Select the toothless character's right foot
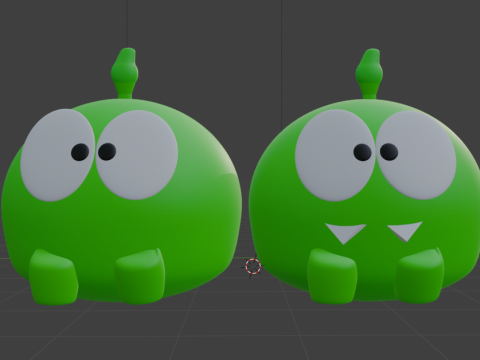This screenshot has height=360, width=480. (140, 276)
